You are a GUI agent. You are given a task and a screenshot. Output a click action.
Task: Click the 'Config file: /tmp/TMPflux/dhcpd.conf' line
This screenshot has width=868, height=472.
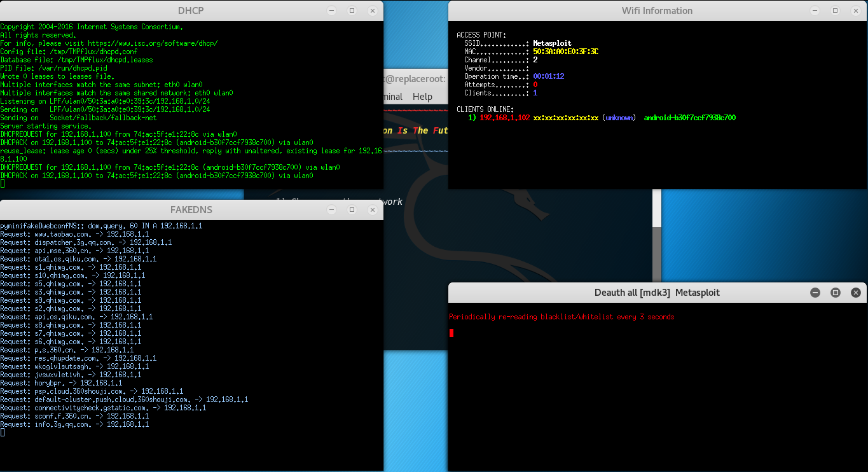[69, 52]
